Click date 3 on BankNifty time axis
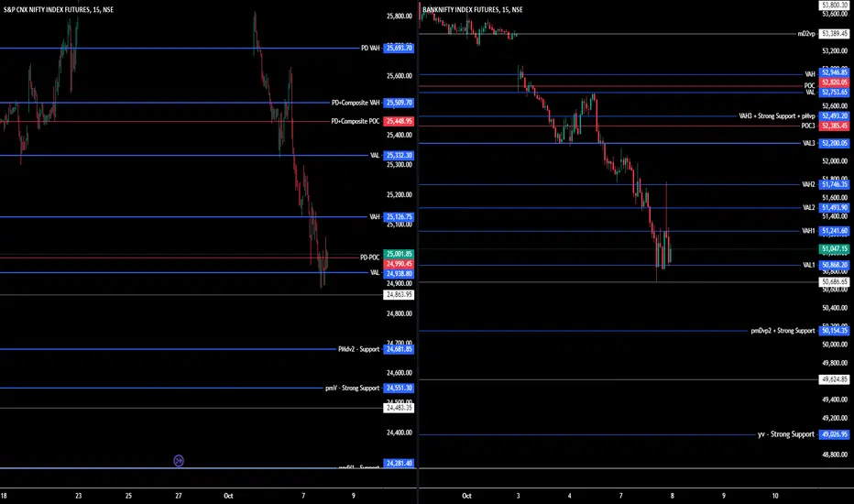The height and width of the screenshot is (504, 854). 518,496
